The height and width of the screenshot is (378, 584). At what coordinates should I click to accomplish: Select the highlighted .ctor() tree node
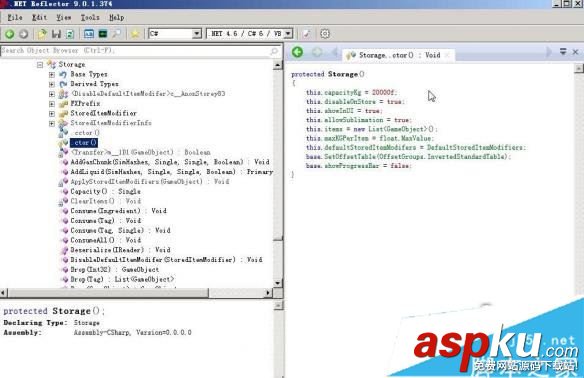[84, 143]
